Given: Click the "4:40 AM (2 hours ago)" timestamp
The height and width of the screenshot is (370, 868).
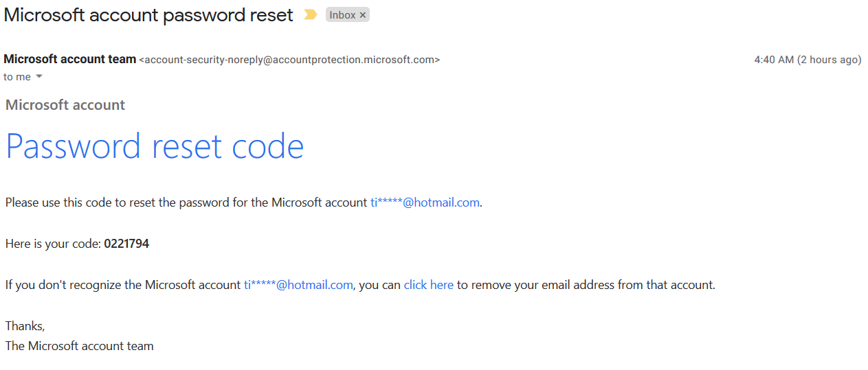Looking at the screenshot, I should [808, 60].
